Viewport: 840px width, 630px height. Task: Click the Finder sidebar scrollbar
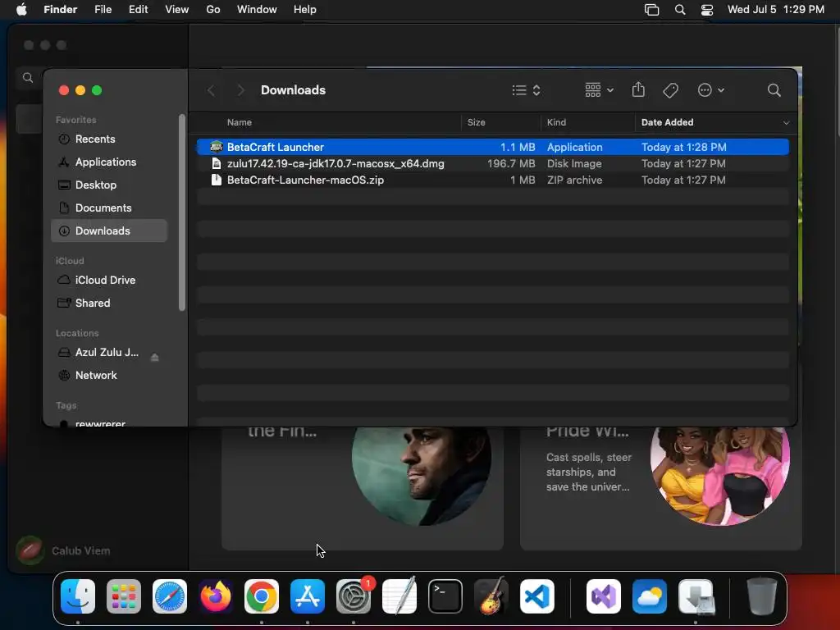182,212
